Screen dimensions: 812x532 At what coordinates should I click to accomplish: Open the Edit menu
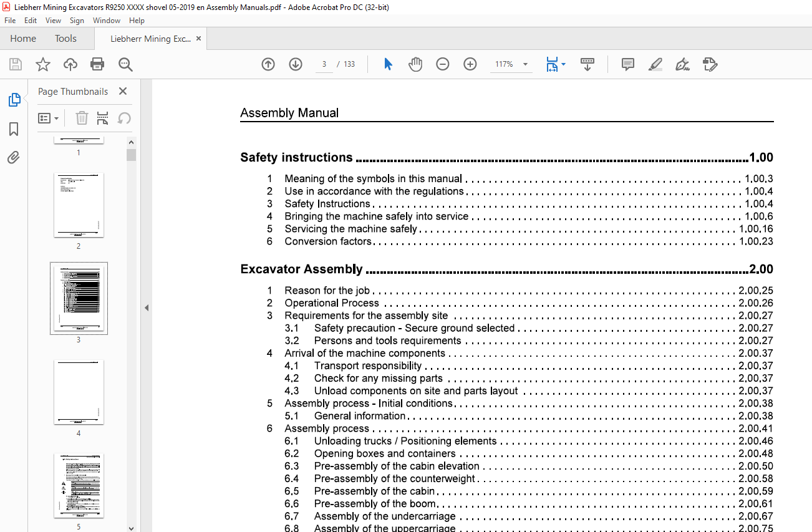(31, 21)
